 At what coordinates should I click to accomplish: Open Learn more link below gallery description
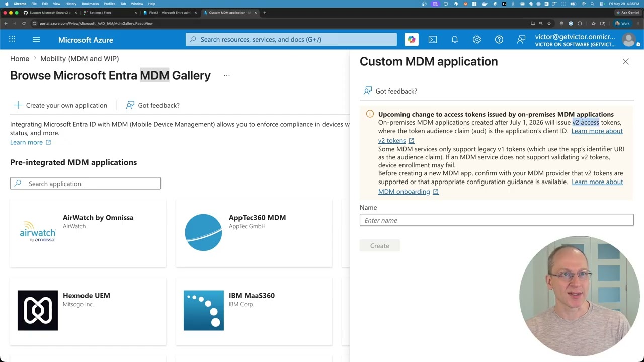click(x=30, y=142)
